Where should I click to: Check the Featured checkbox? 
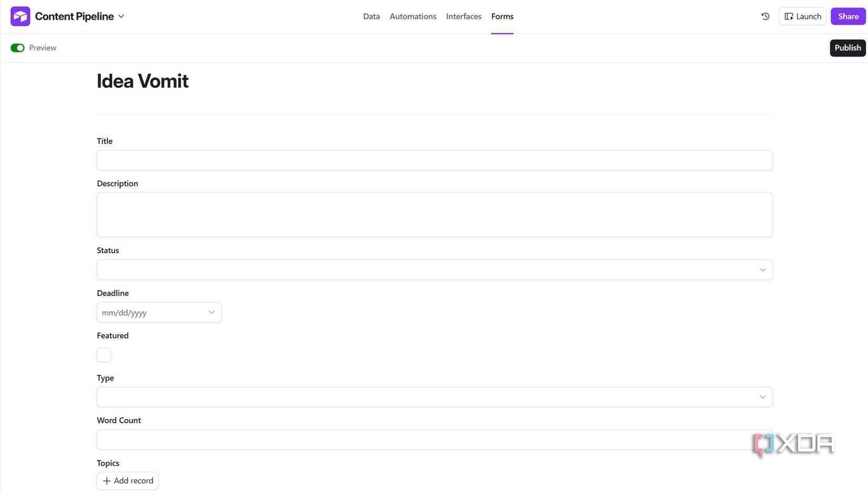click(x=104, y=354)
